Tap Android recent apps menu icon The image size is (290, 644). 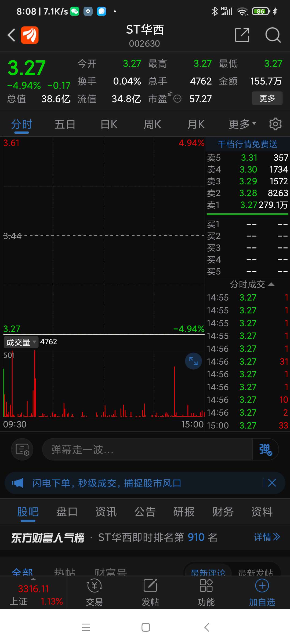pyautogui.click(x=86, y=627)
